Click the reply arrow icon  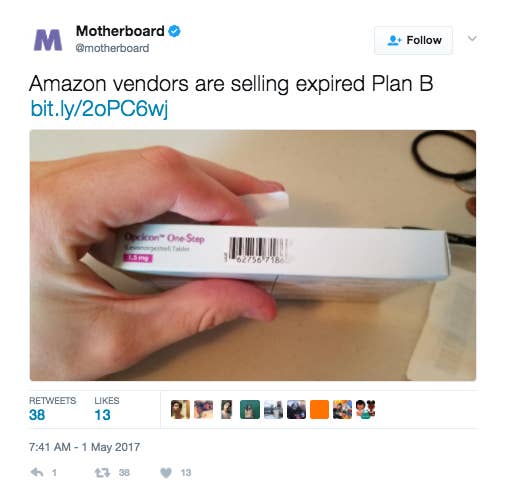click(x=37, y=472)
